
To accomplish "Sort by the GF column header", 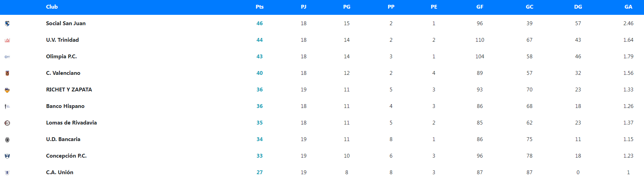I will tap(480, 7).
